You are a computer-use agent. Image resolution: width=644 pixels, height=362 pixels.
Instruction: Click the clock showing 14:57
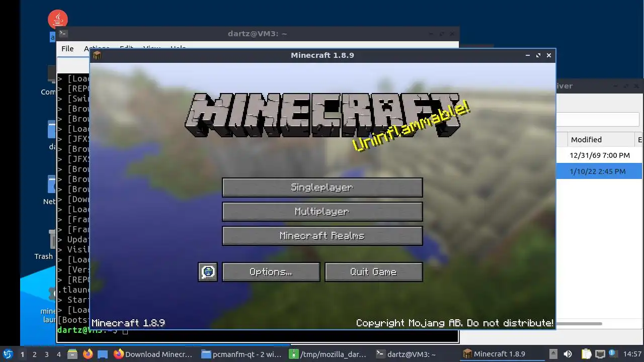[632, 354]
